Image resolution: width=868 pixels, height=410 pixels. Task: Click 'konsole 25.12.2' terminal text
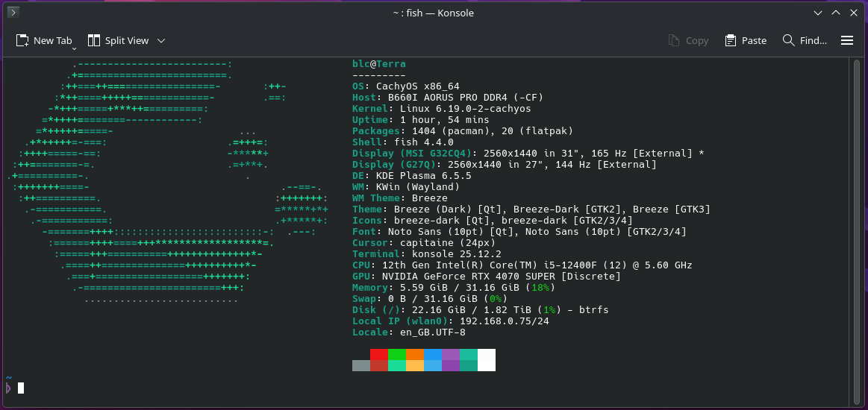tap(457, 254)
